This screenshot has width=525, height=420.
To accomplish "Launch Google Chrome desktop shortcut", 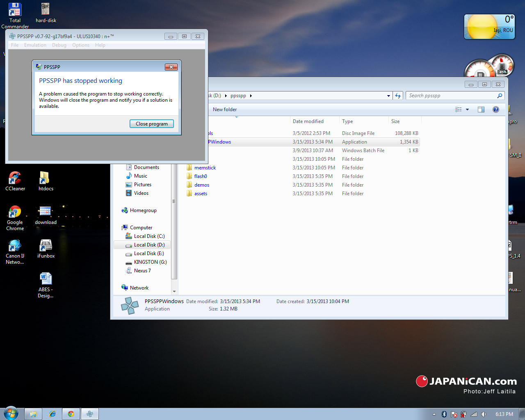I will (x=15, y=218).
